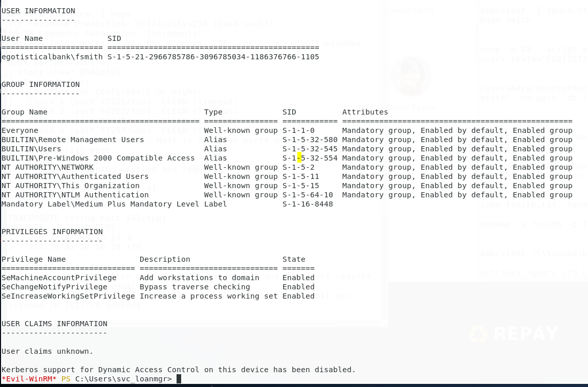Click the SID value S-1-16-8448
Image resolution: width=588 pixels, height=387 pixels.
pyautogui.click(x=308, y=204)
